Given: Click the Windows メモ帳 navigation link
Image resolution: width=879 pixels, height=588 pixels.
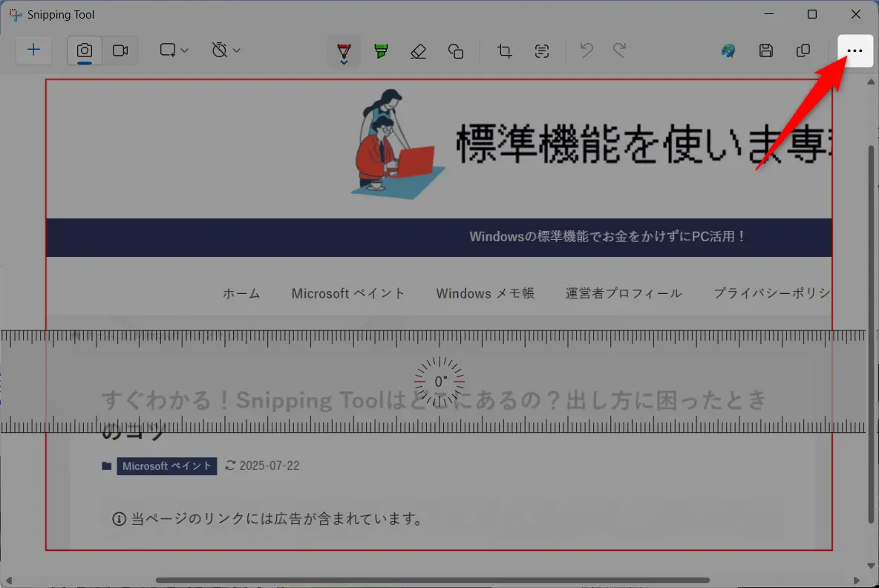Looking at the screenshot, I should [x=486, y=293].
